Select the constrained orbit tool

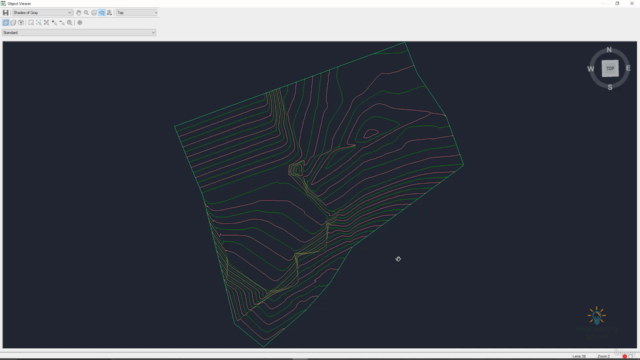pos(94,13)
